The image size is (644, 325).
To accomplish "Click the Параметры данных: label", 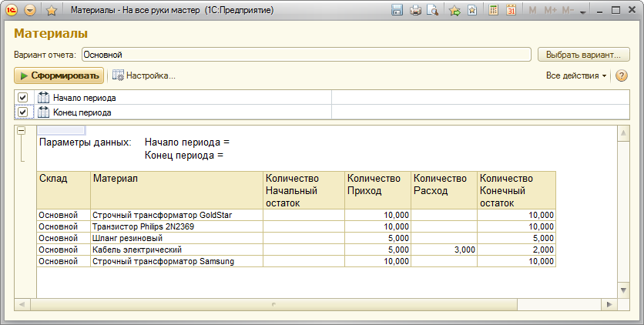I will point(85,142).
